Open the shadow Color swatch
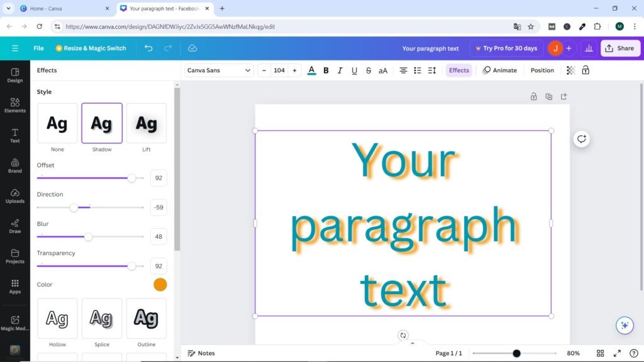644x362 pixels. tap(160, 285)
